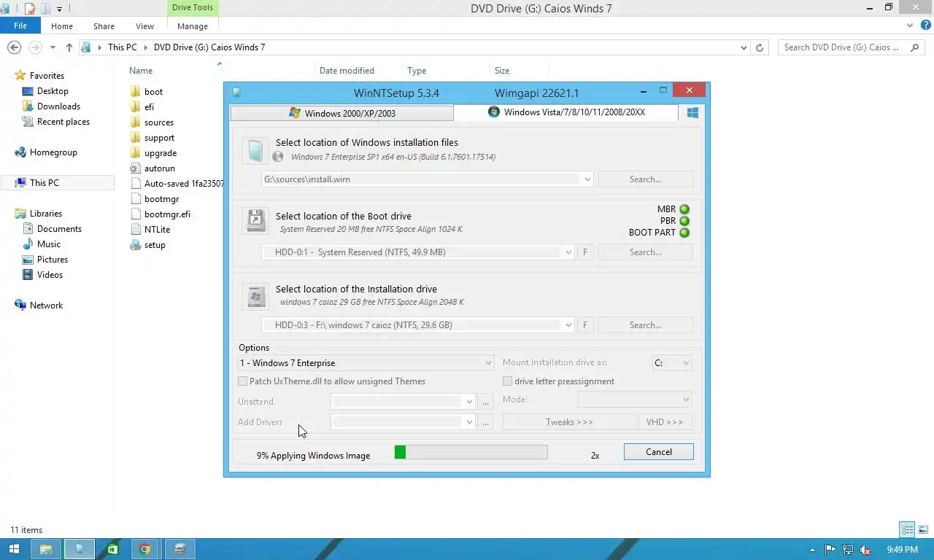Click the MBR green status light
934x560 pixels.
point(684,209)
